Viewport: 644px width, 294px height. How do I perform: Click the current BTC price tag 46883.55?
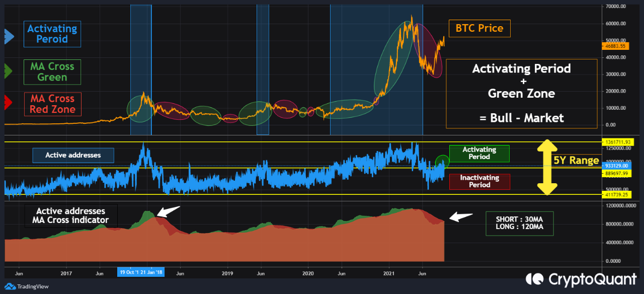tap(615, 46)
